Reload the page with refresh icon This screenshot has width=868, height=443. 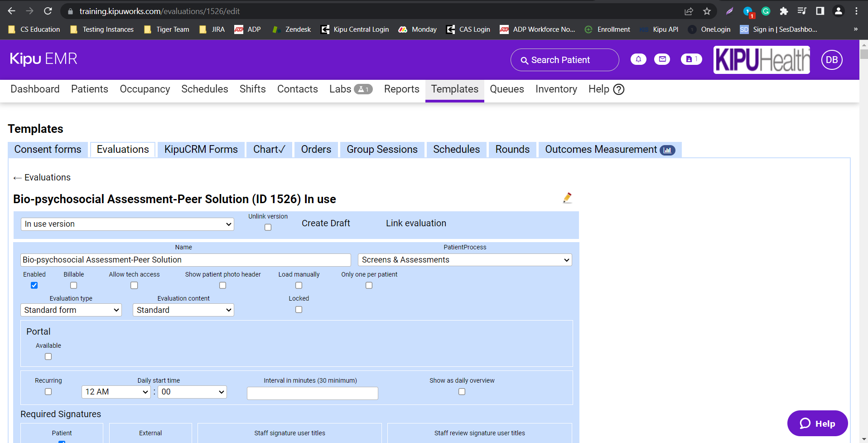coord(48,11)
